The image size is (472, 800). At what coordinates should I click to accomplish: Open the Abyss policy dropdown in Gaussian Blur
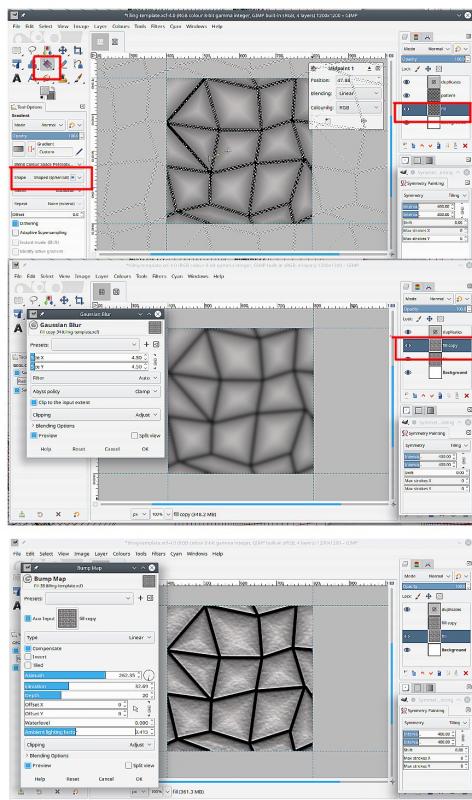[x=95, y=391]
